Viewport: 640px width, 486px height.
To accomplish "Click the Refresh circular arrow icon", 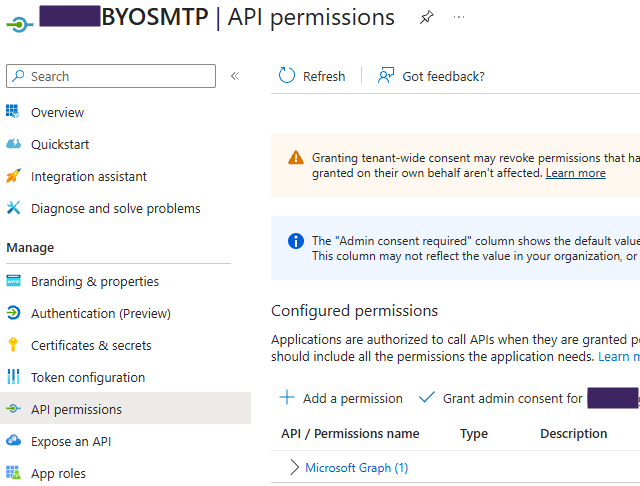I will pyautogui.click(x=287, y=75).
